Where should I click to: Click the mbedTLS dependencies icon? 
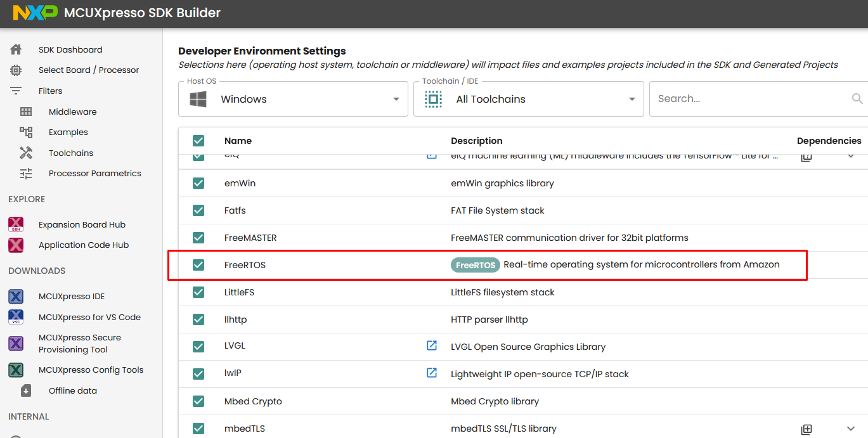tap(806, 429)
